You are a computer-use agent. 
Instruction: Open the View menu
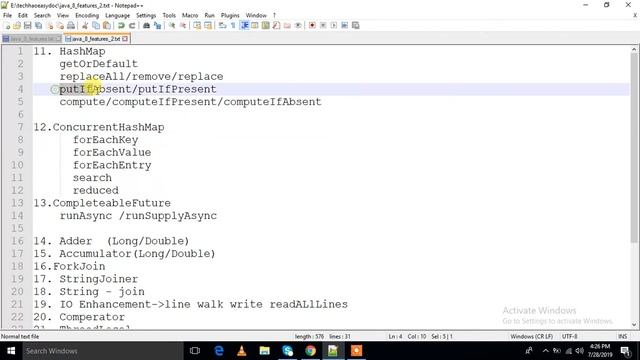click(62, 15)
